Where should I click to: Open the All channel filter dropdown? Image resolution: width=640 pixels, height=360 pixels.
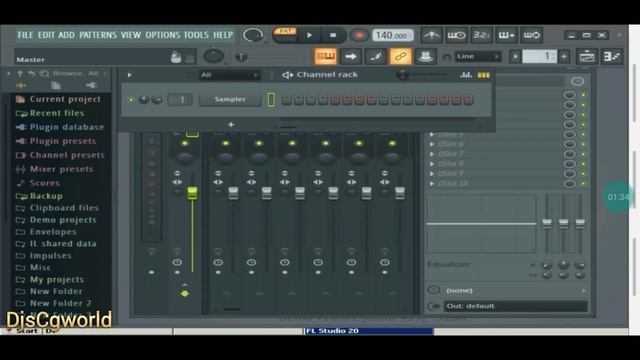pyautogui.click(x=229, y=75)
